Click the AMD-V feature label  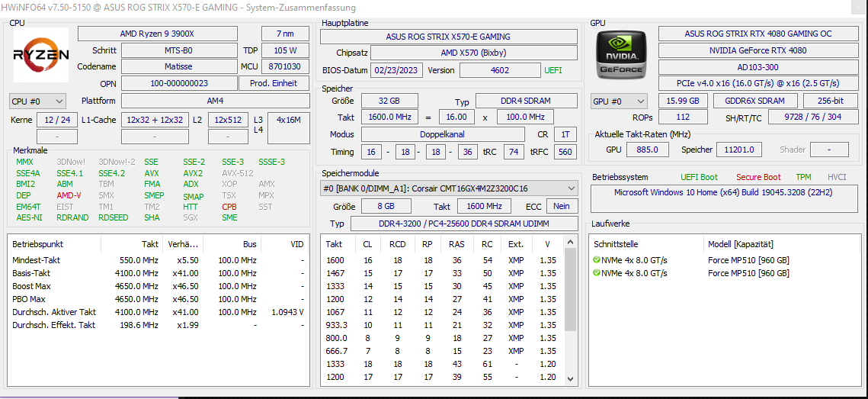point(69,195)
